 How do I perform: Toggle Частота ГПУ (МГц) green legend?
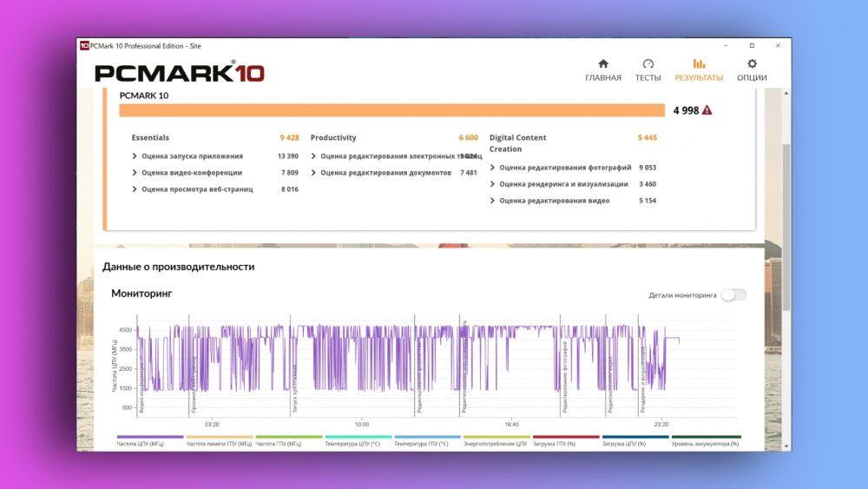[x=288, y=441]
